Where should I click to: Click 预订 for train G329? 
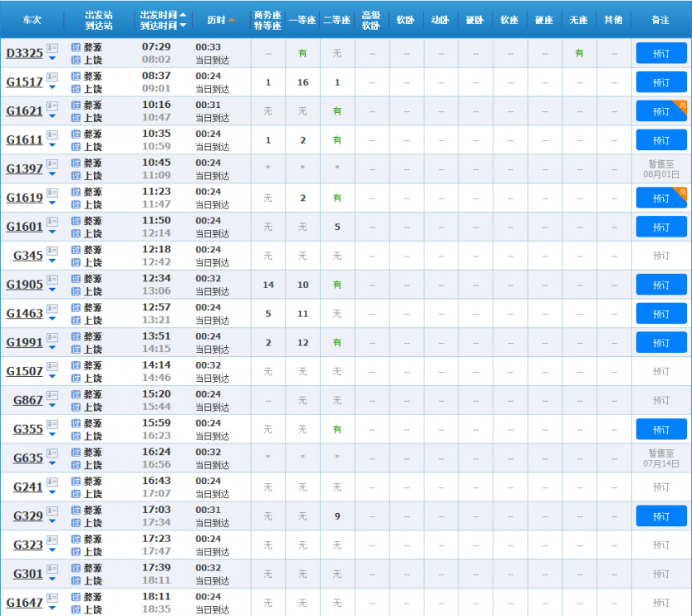[661, 516]
